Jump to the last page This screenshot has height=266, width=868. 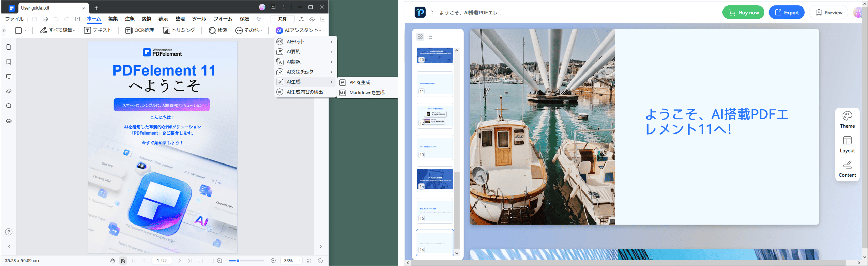[x=190, y=261]
